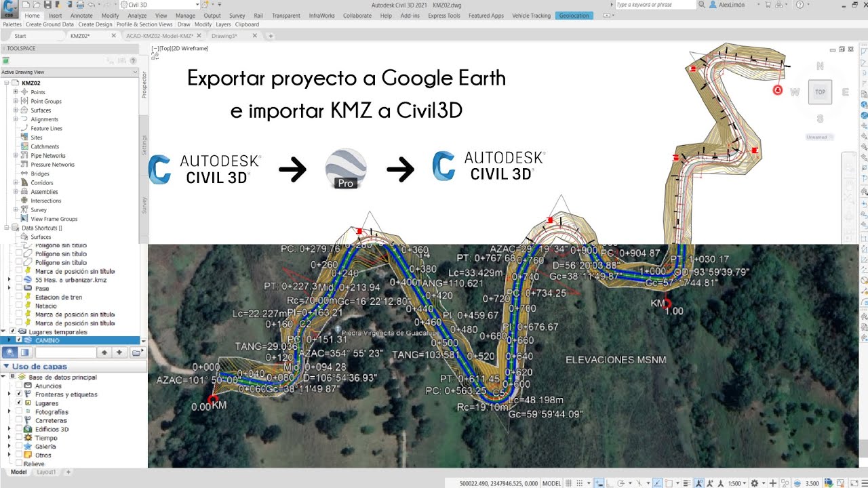Viewport: 868px width, 488px height.
Task: Switch to ACAD-KMZ02-Model-KMZ document tab
Action: point(160,36)
